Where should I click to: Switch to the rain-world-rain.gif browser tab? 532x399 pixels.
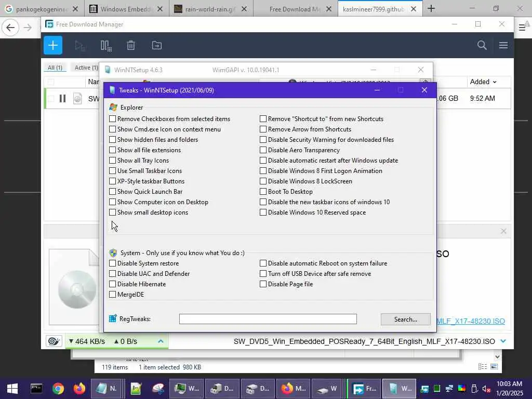point(211,9)
